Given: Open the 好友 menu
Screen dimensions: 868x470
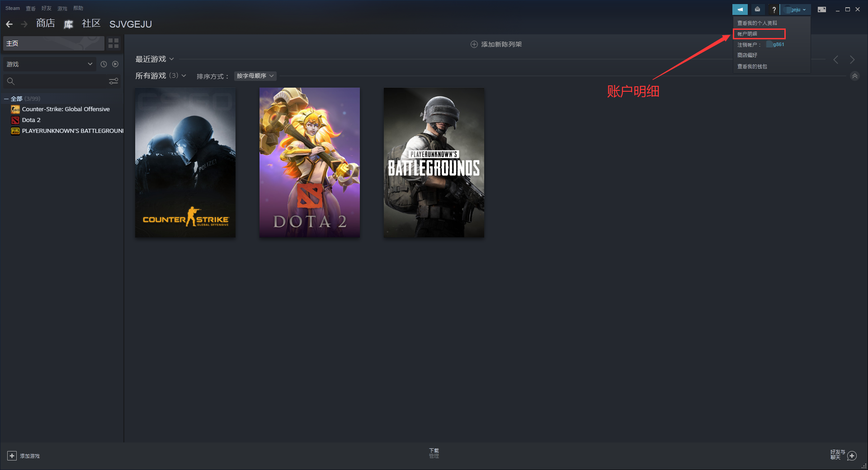Looking at the screenshot, I should point(47,8).
